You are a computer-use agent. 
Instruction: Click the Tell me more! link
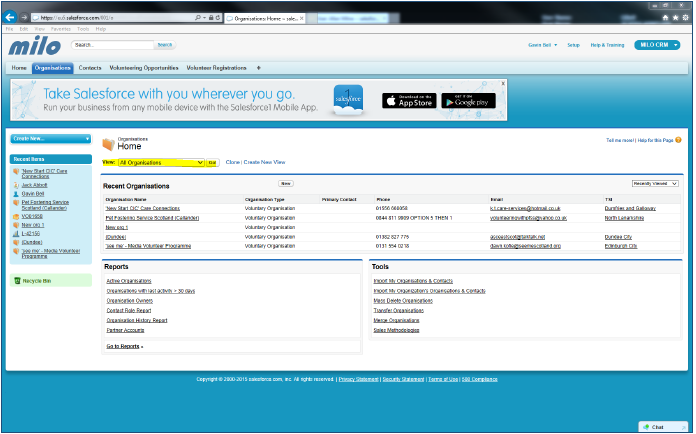coord(620,140)
